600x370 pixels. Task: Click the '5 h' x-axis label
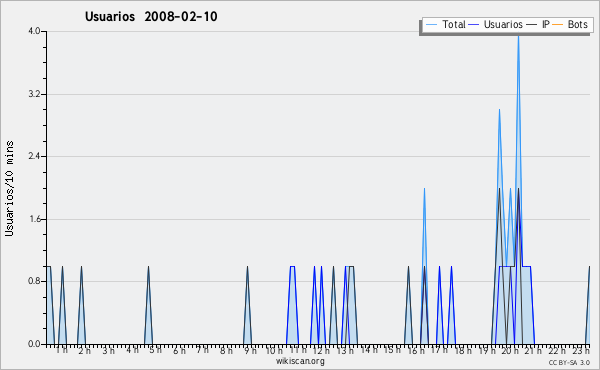point(155,350)
